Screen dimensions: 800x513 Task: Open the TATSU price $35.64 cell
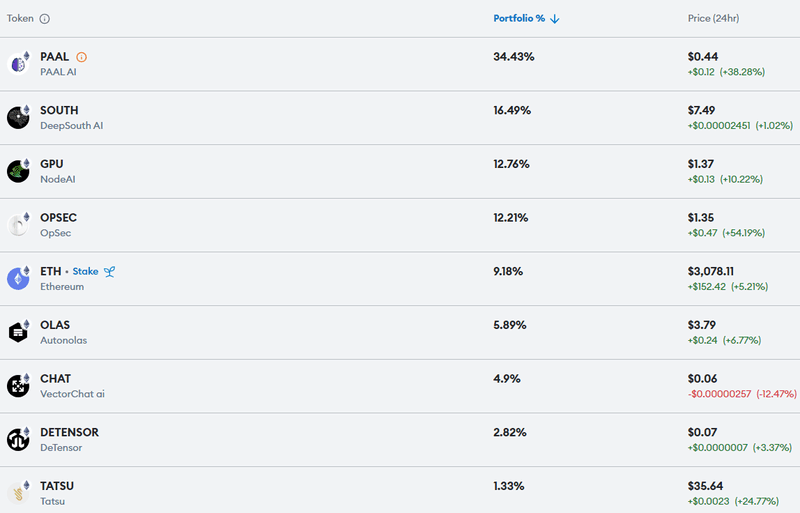[x=705, y=486]
